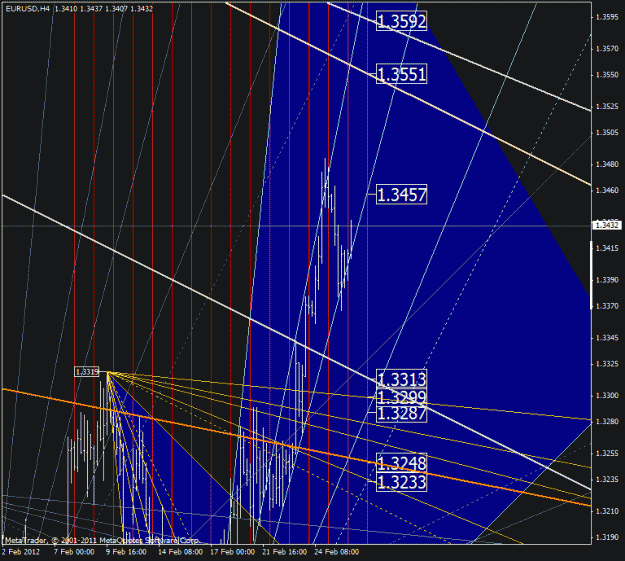Image resolution: width=625 pixels, height=561 pixels.
Task: Click the 1.3255 value on price scale
Action: (x=607, y=453)
